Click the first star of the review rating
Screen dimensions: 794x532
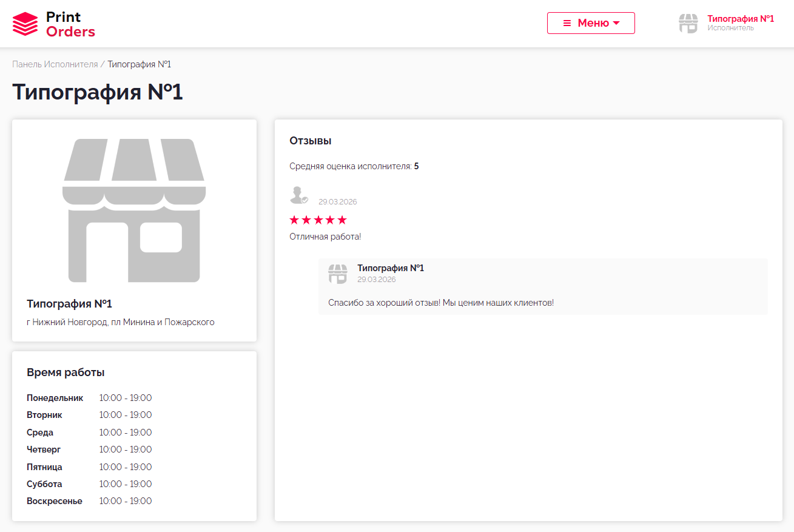coord(294,220)
